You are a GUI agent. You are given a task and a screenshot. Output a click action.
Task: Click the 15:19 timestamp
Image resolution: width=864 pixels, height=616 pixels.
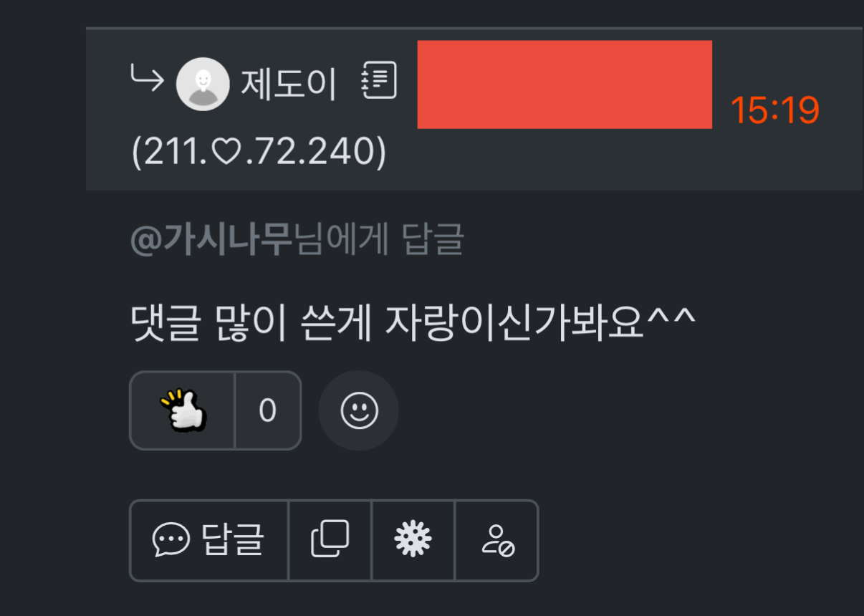pos(774,110)
